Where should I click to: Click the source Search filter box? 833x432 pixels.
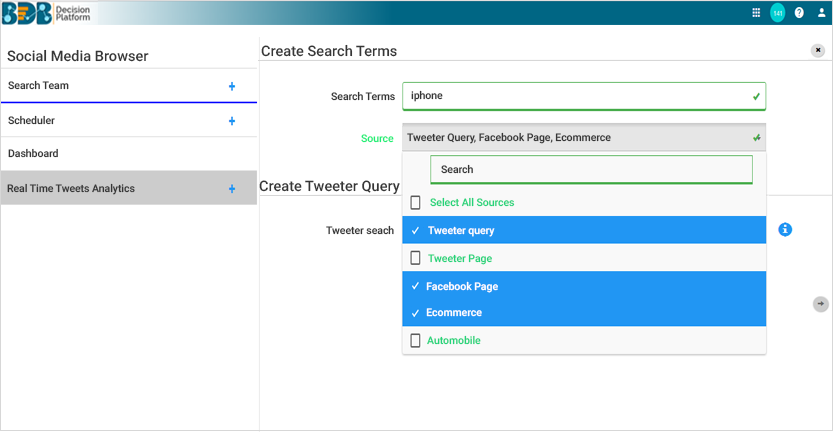[590, 170]
